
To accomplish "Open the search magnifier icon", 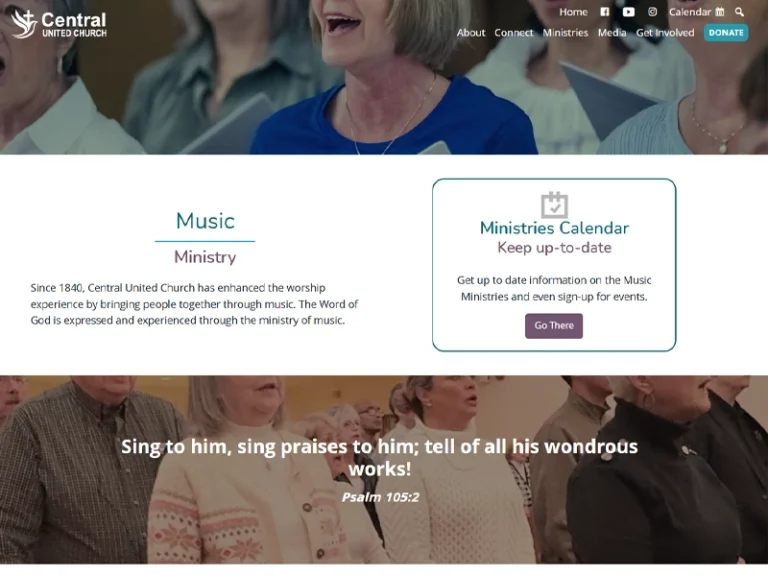I will pos(740,12).
